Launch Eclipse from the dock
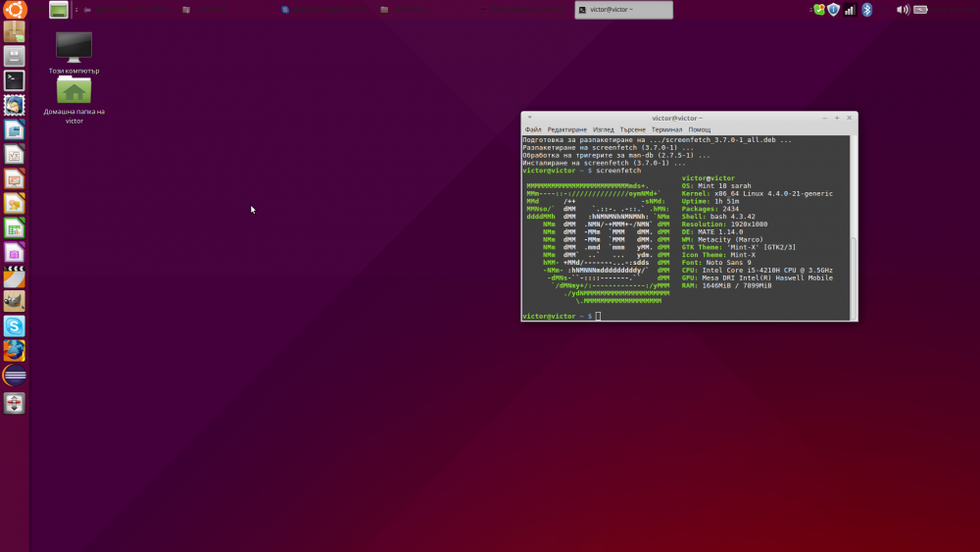The height and width of the screenshot is (552, 980). (x=15, y=376)
